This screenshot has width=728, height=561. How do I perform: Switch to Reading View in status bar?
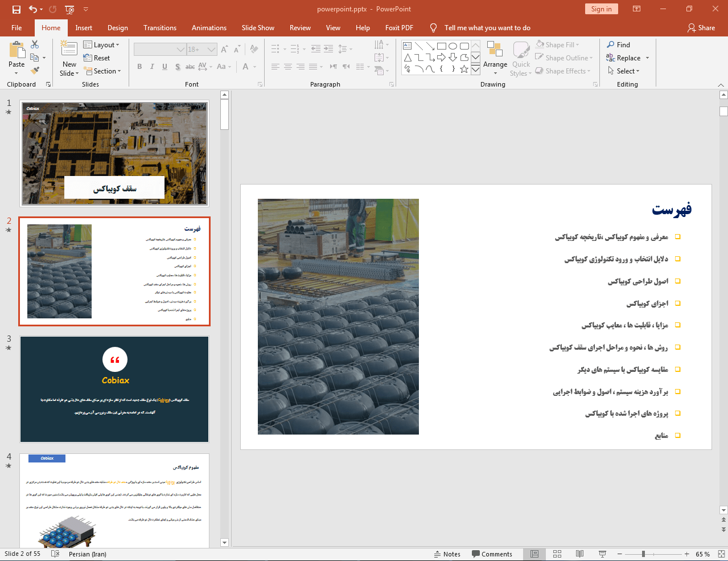[579, 554]
